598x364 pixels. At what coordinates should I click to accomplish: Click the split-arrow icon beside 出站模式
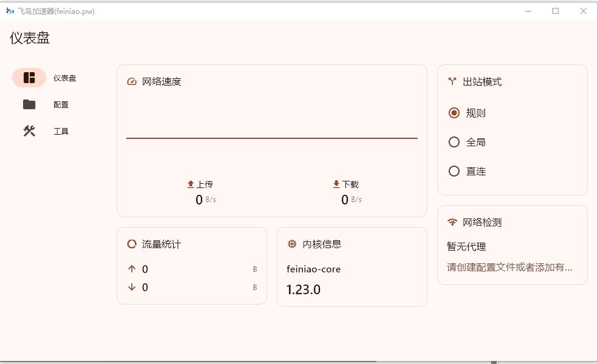click(x=452, y=81)
